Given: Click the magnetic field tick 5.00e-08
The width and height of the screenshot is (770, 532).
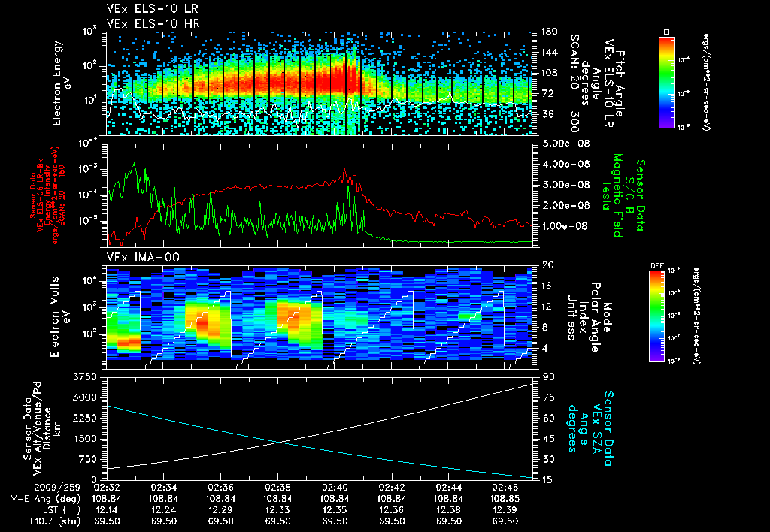Looking at the screenshot, I should [565, 144].
